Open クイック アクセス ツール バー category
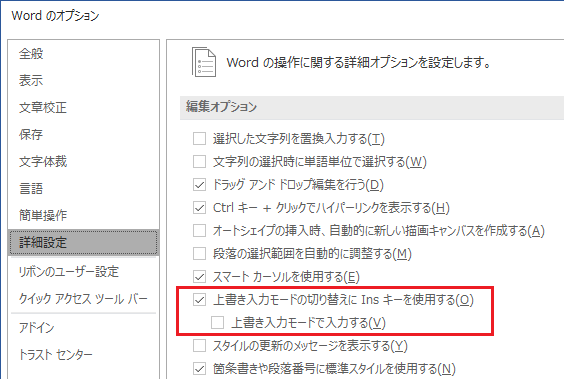The height and width of the screenshot is (379, 564). [83, 298]
